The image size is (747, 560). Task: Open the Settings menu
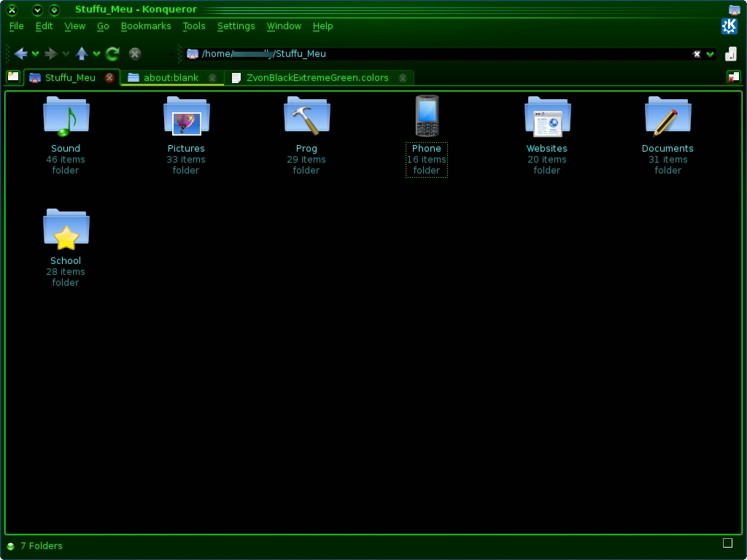[236, 26]
